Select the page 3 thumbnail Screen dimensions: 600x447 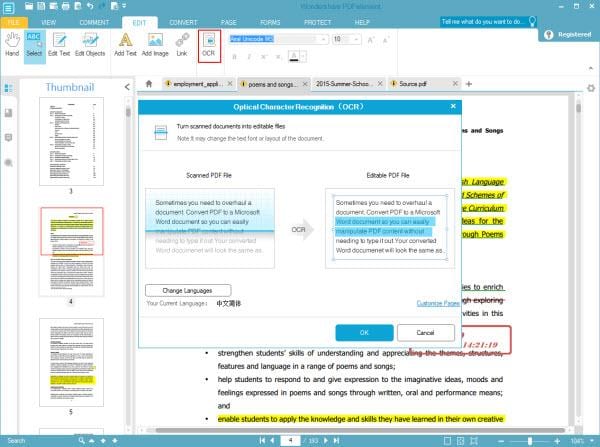pos(71,142)
